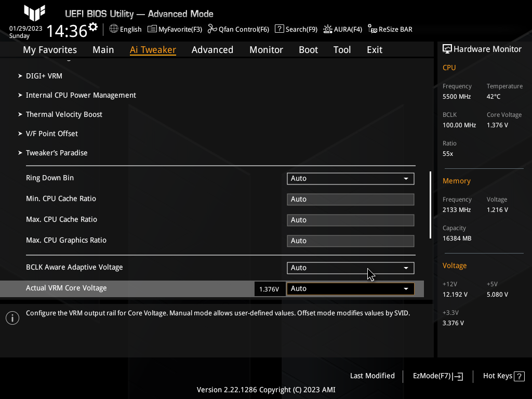Select the Ai Tweaker tab

pyautogui.click(x=153, y=50)
